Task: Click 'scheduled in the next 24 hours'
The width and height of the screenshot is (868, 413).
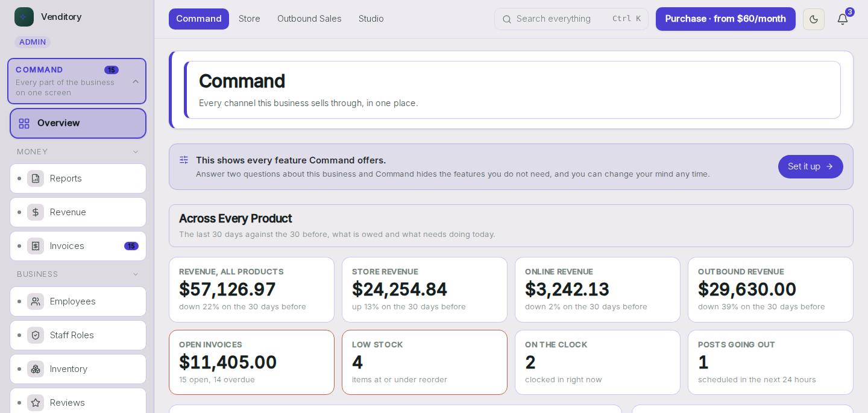Action: pyautogui.click(x=757, y=380)
